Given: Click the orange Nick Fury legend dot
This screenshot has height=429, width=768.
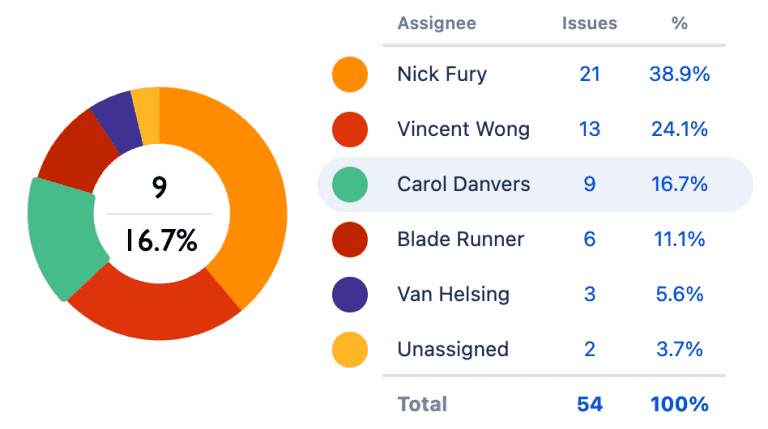Looking at the screenshot, I should tap(350, 74).
